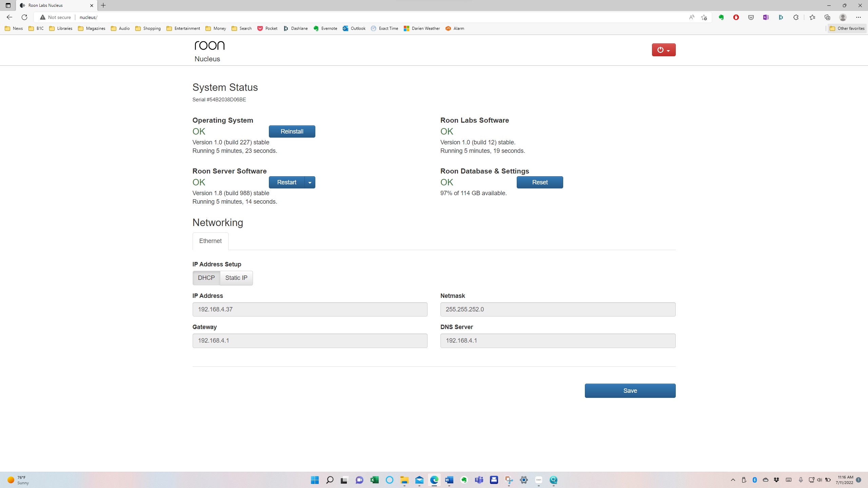Expand the Restart button dropdown arrow
Screen dimensions: 868x488
click(x=310, y=182)
